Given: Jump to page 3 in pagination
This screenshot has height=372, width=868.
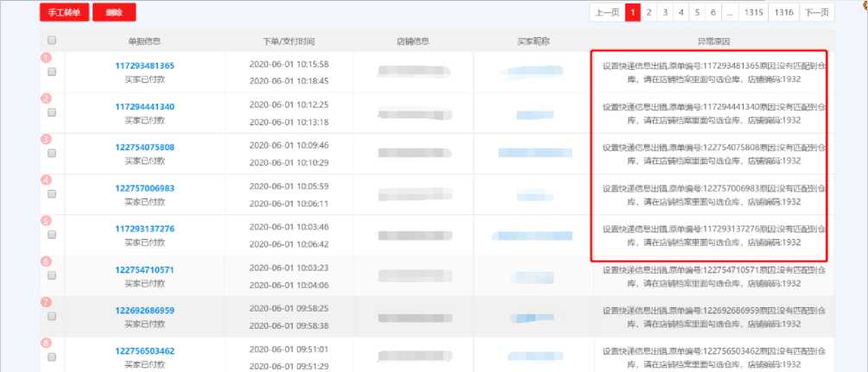Looking at the screenshot, I should 665,12.
